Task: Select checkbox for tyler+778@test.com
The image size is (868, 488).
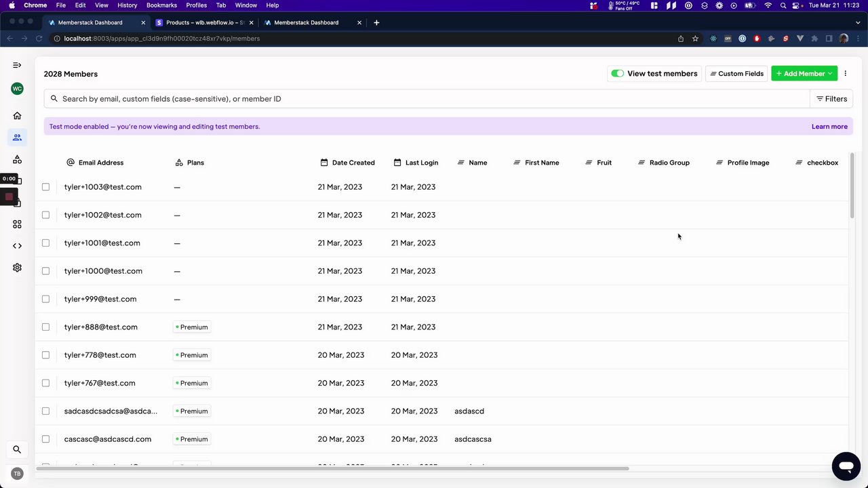Action: (45, 355)
